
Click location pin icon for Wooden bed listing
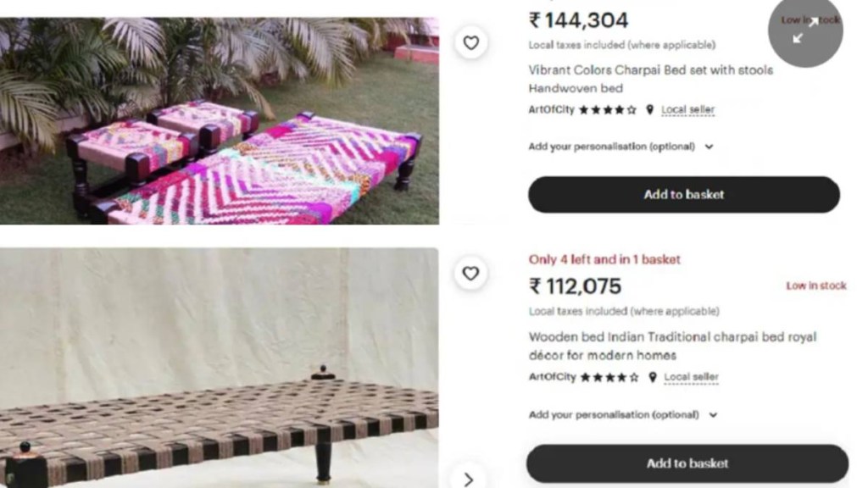[x=653, y=377]
